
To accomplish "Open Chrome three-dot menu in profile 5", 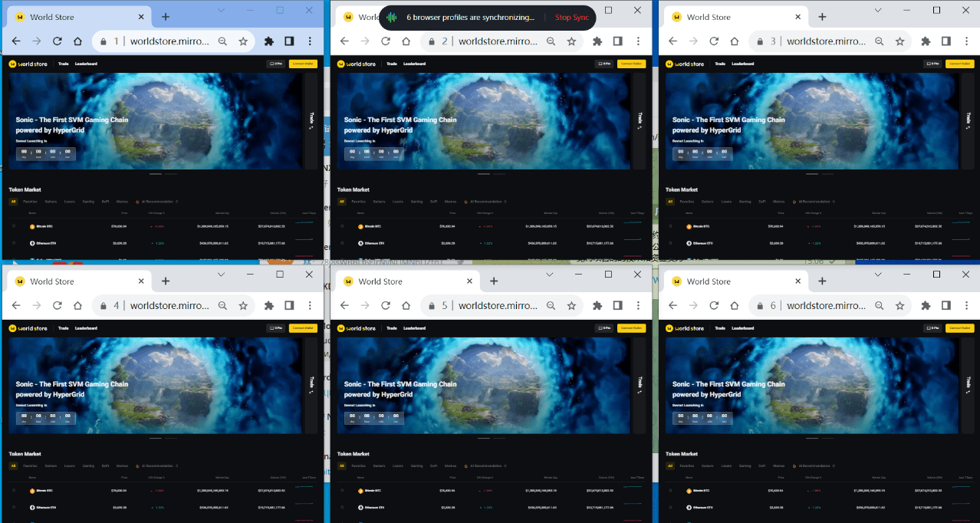I will [638, 305].
